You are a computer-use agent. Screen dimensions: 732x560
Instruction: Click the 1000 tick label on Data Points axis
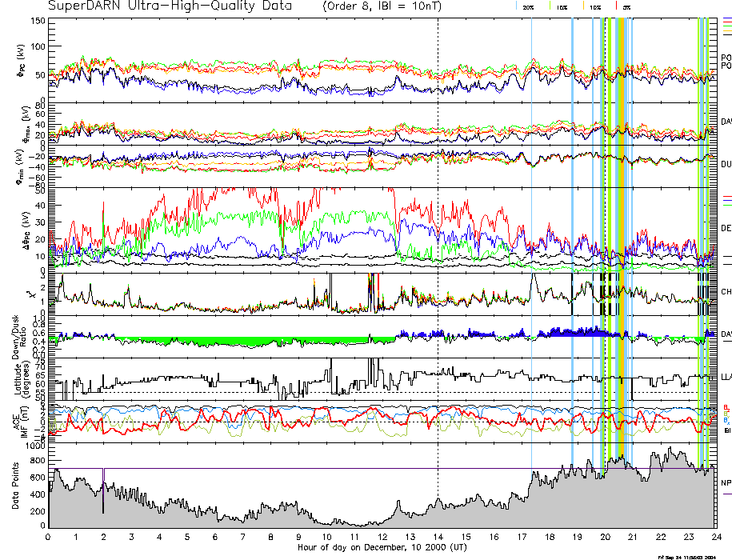point(35,447)
